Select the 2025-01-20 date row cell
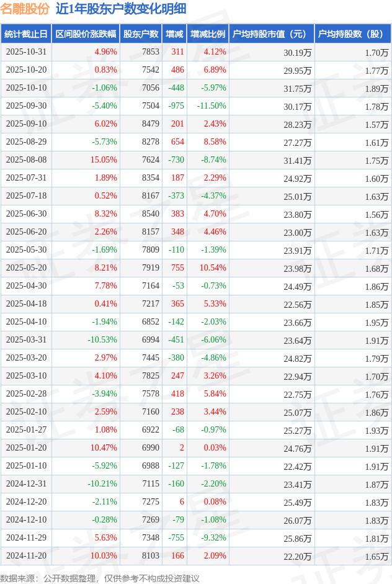 [x=27, y=448]
